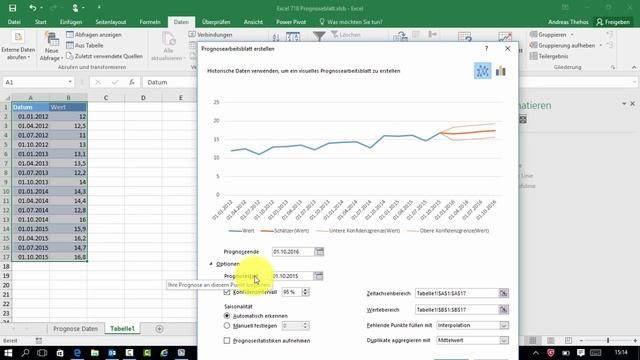This screenshot has height=360, width=640.
Task: Click the Undo arrow icon
Action: click(32, 8)
